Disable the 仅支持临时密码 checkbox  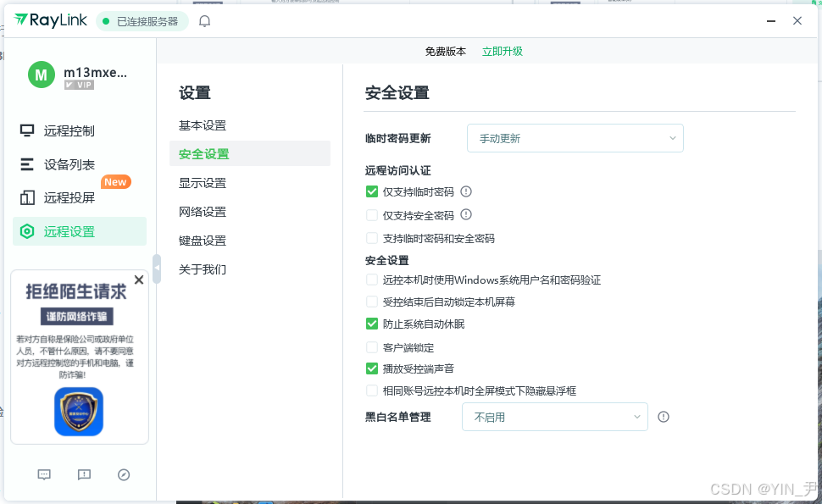coord(371,191)
